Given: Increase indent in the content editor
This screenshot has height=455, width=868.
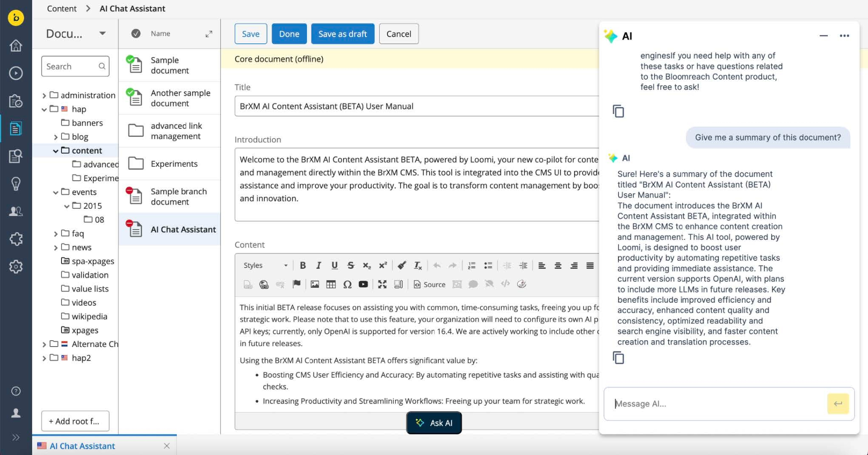Looking at the screenshot, I should (523, 265).
